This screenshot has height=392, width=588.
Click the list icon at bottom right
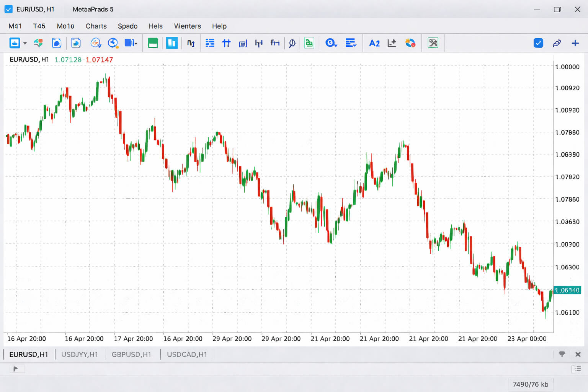(578, 369)
